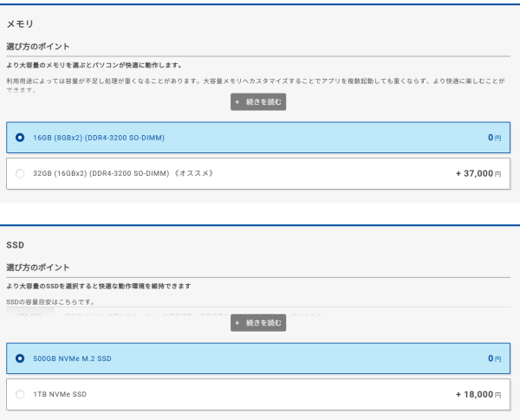
Task: Click plus icon on SSD 続きを読む button
Action: point(237,323)
